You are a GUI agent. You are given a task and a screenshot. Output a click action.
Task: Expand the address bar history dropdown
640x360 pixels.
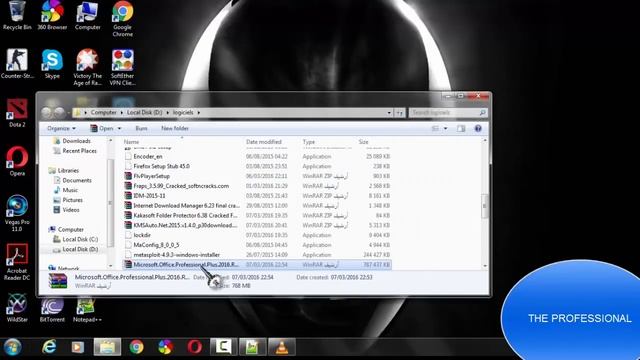click(389, 113)
